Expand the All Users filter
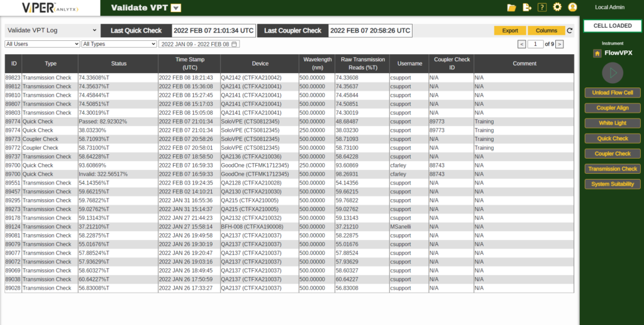The height and width of the screenshot is (325, 644). click(42, 44)
